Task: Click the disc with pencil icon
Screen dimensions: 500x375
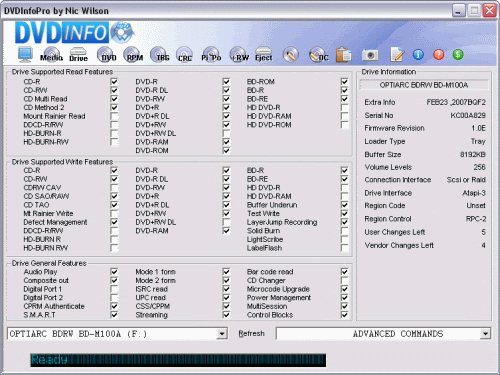Action: pyautogui.click(x=291, y=54)
